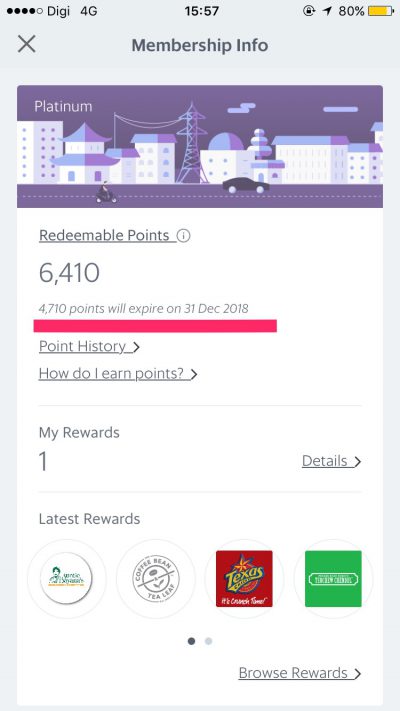Tap the location arrow status icon
400x711 pixels.
pyautogui.click(x=327, y=11)
